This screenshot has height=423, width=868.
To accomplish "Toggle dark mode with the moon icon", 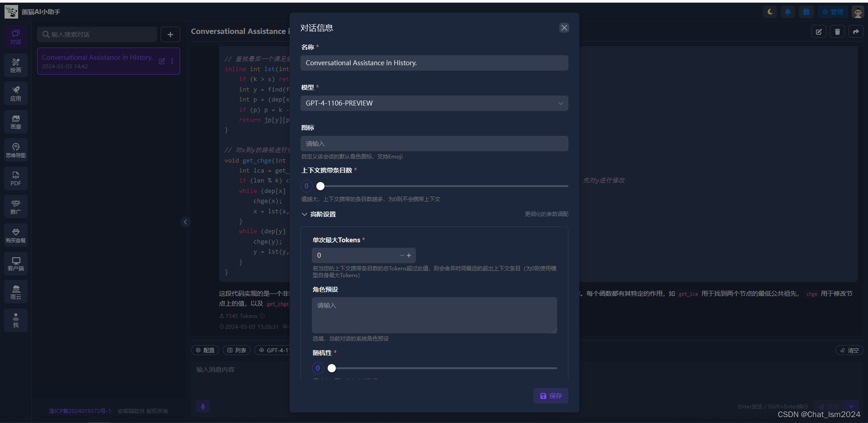I will (x=770, y=12).
